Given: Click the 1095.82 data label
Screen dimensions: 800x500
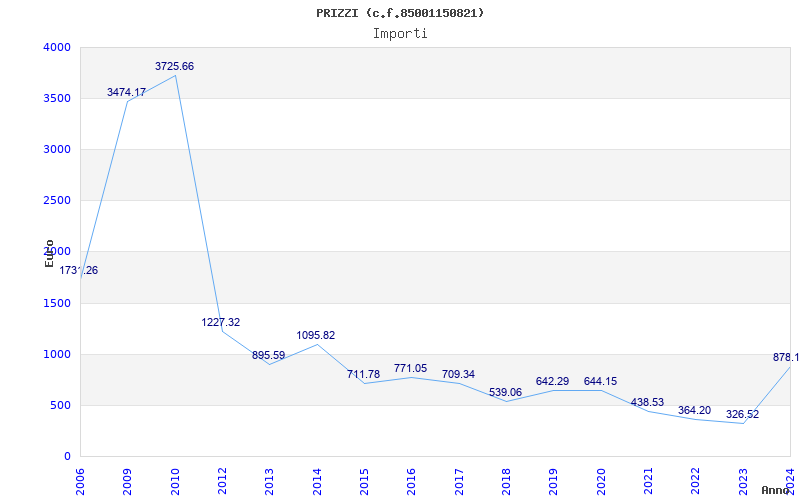Looking at the screenshot, I should pos(316,335).
